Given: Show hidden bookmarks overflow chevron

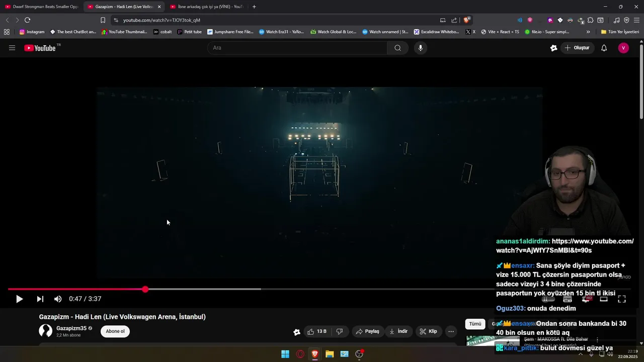Looking at the screenshot, I should tap(588, 32).
